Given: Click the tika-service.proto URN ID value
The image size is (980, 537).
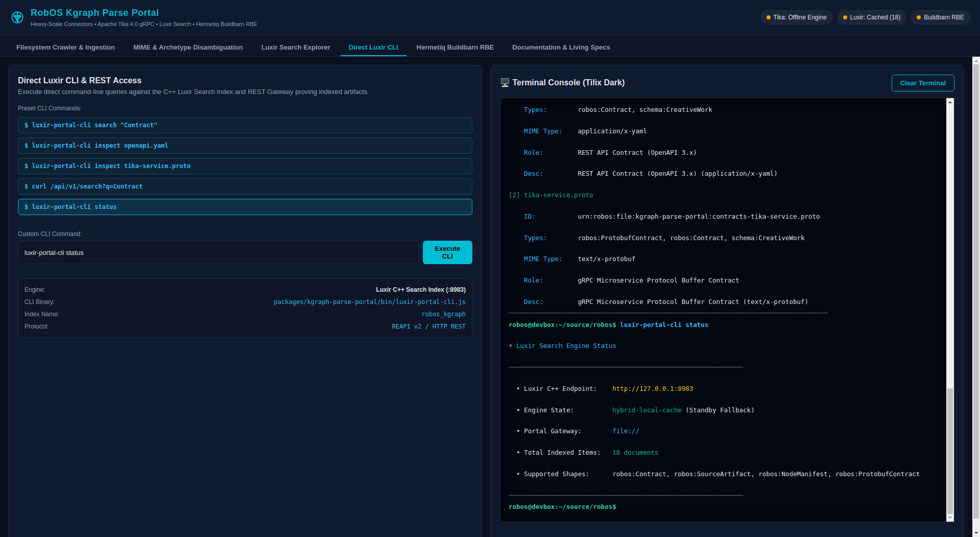Looking at the screenshot, I should (699, 217).
